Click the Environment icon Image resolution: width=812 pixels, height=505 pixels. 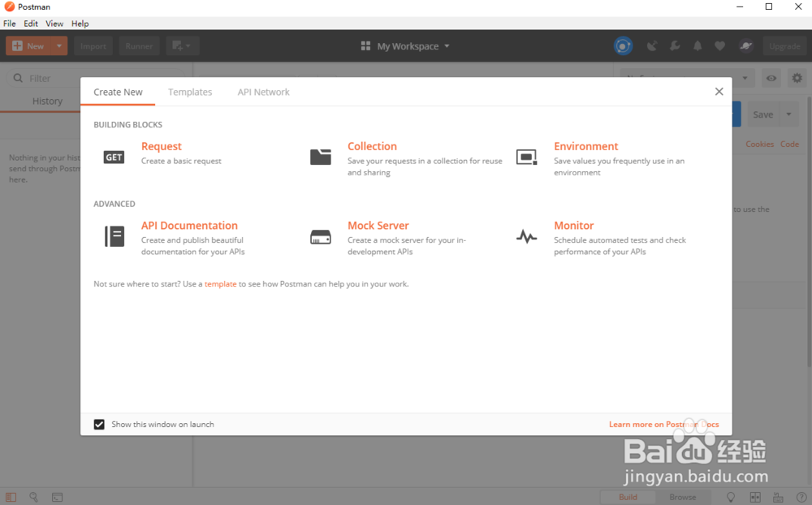(527, 157)
